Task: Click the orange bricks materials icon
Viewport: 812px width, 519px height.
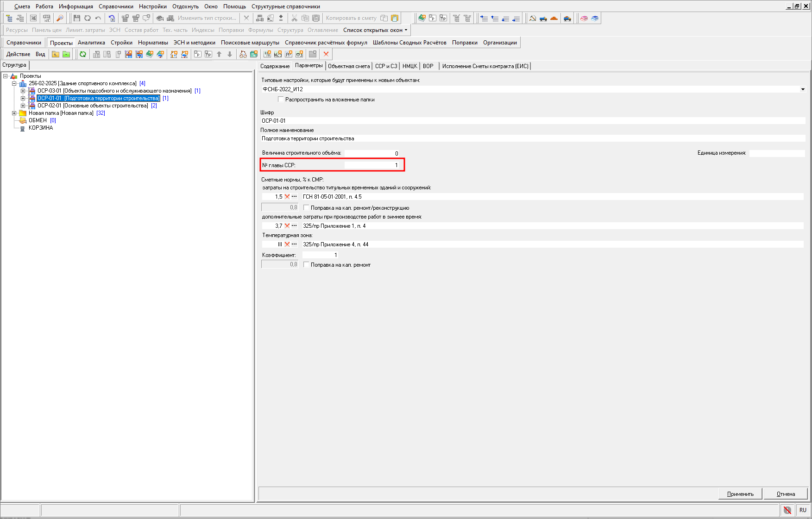Action: coord(554,18)
